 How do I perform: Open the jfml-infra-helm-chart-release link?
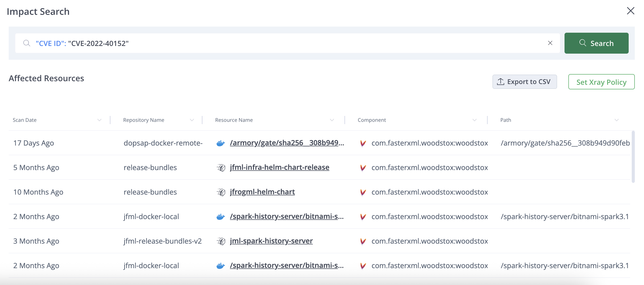point(279,167)
